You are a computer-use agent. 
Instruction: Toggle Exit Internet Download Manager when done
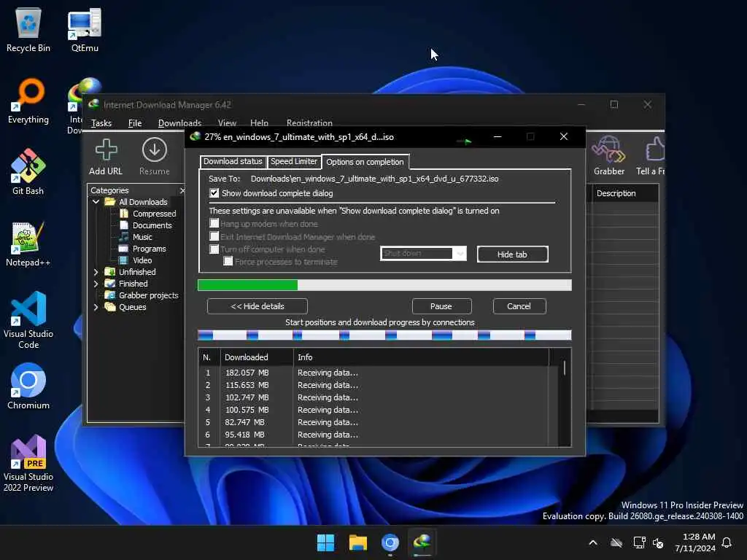(214, 237)
